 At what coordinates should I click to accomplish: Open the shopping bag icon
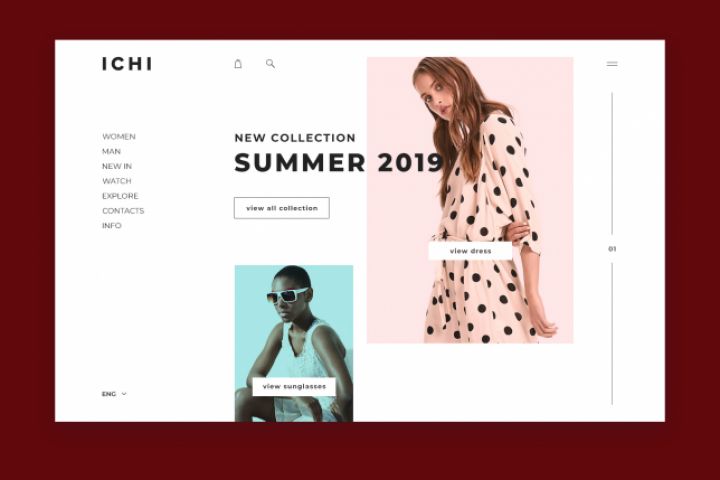pyautogui.click(x=238, y=64)
